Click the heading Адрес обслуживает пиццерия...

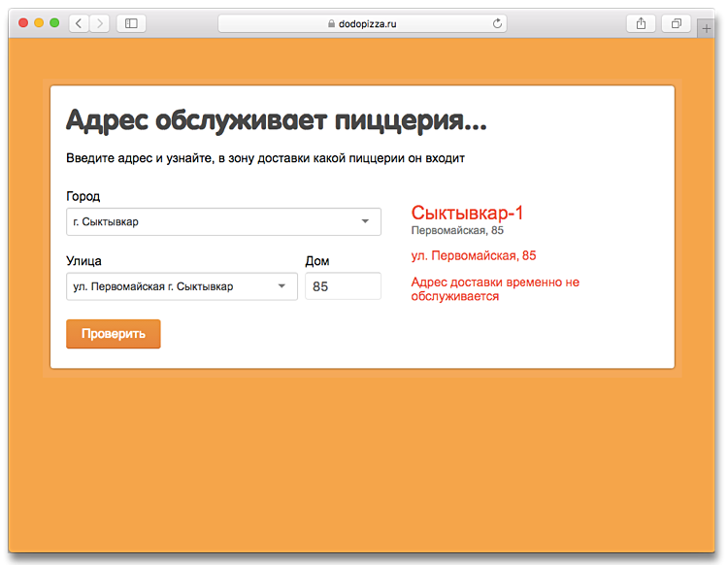click(x=277, y=120)
